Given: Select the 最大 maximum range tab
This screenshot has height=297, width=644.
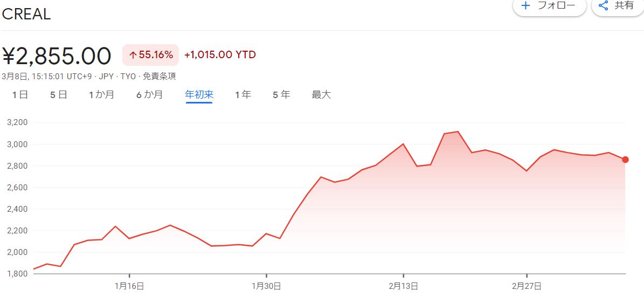Looking at the screenshot, I should pyautogui.click(x=321, y=95).
